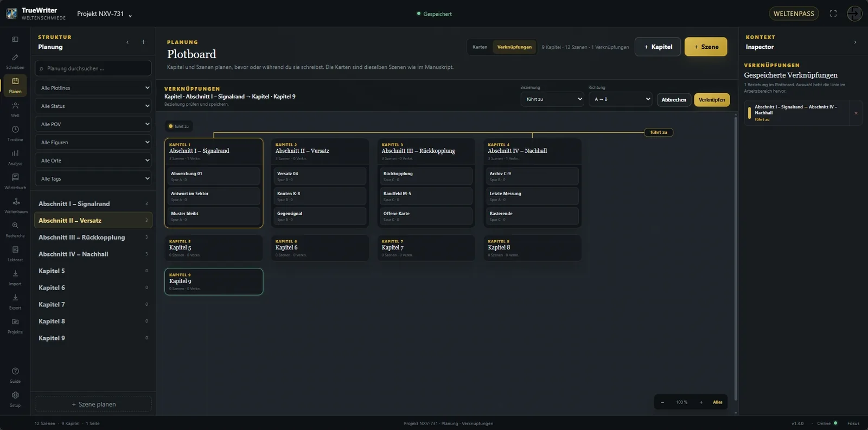Add a new Szene

click(x=706, y=47)
